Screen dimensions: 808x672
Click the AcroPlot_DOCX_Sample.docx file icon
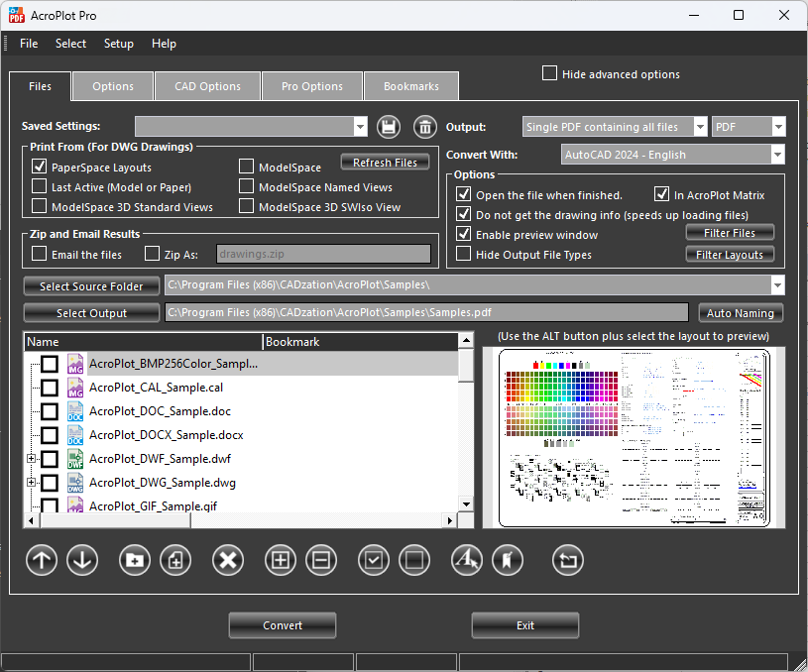(x=75, y=435)
